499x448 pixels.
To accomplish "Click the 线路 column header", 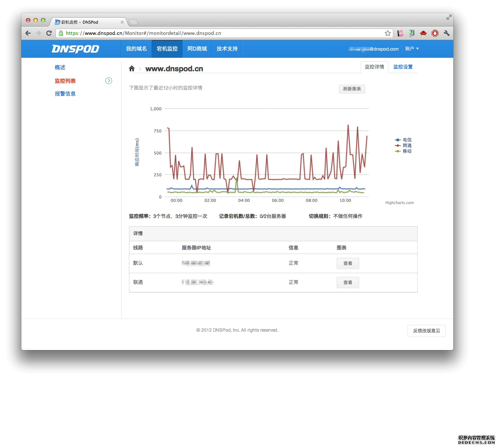I will (x=138, y=248).
